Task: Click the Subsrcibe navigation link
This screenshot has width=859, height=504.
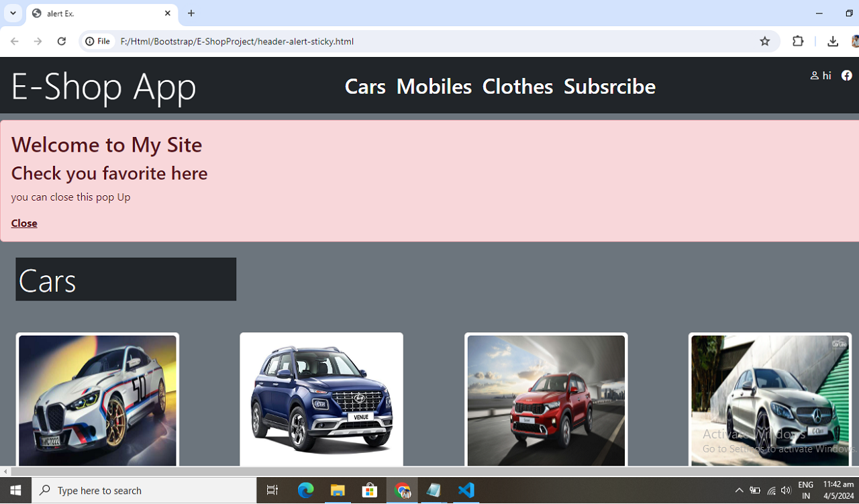Action: pyautogui.click(x=609, y=86)
